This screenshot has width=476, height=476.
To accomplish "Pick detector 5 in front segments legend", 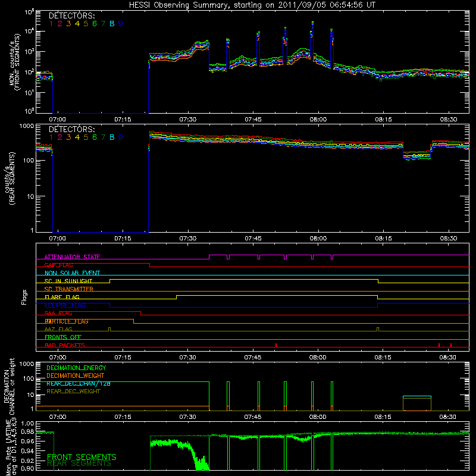I will [x=86, y=24].
